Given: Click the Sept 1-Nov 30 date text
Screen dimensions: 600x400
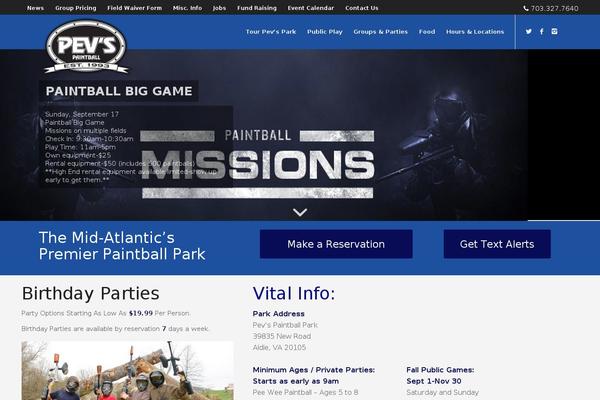Looking at the screenshot, I should (x=434, y=381).
